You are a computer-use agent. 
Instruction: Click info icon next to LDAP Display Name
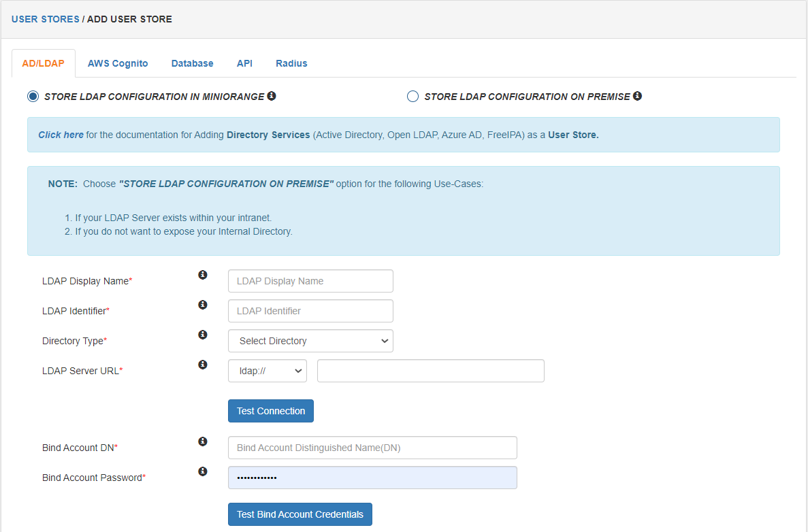click(x=202, y=275)
